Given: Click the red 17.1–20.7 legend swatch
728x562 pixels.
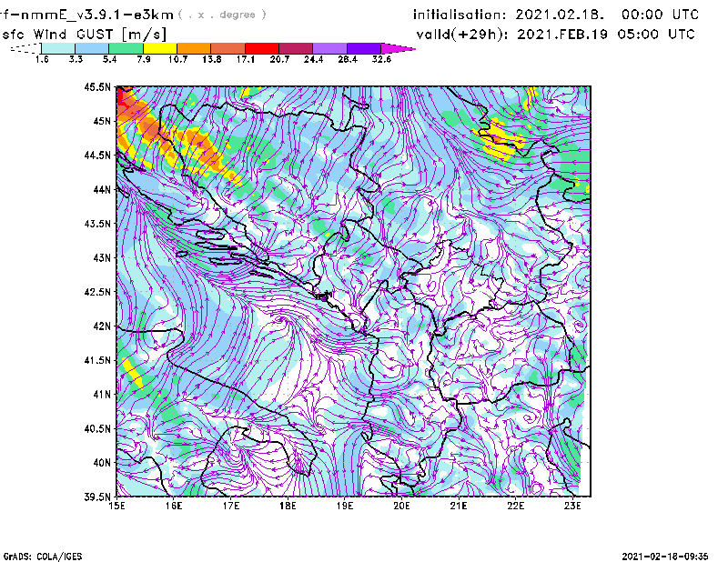Looking at the screenshot, I should pyautogui.click(x=262, y=48).
